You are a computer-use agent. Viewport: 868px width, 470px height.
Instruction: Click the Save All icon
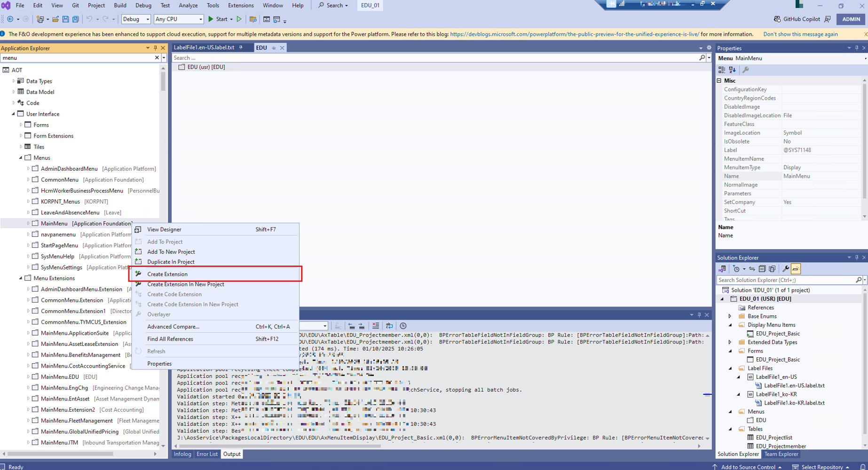pyautogui.click(x=75, y=19)
